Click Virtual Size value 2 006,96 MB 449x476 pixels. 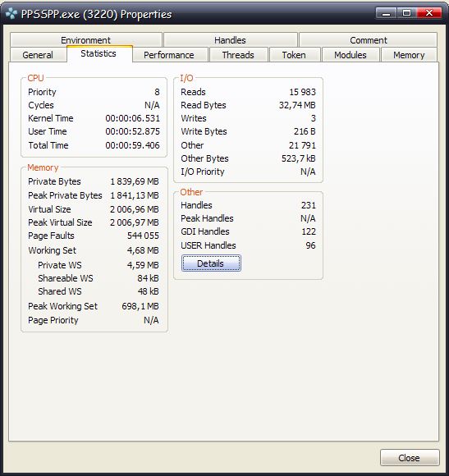(135, 209)
